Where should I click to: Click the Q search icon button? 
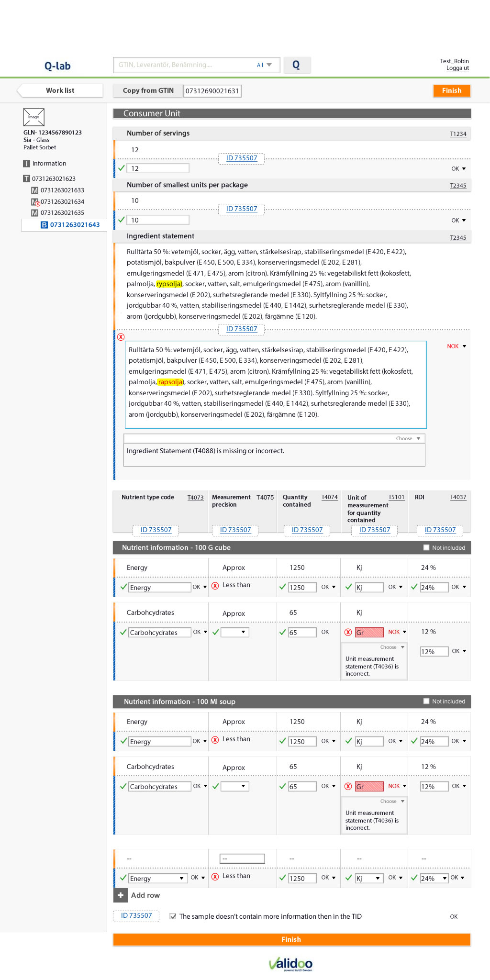tap(297, 65)
